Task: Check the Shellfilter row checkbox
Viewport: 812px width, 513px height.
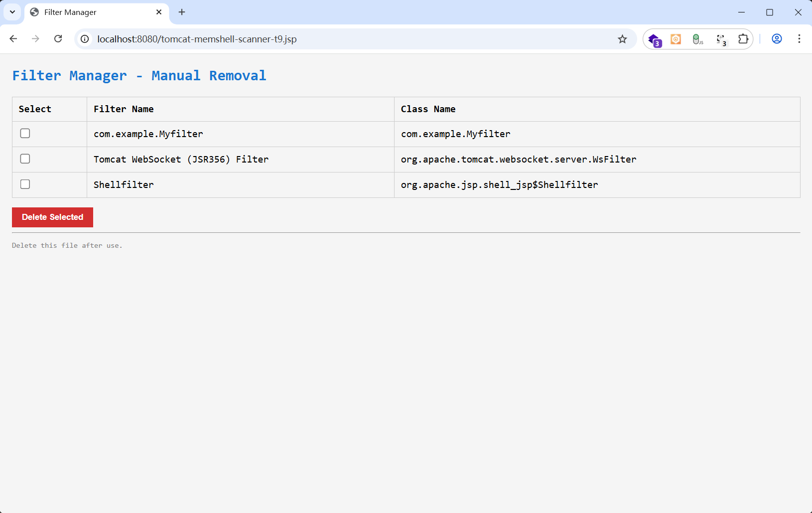Action: (25, 184)
